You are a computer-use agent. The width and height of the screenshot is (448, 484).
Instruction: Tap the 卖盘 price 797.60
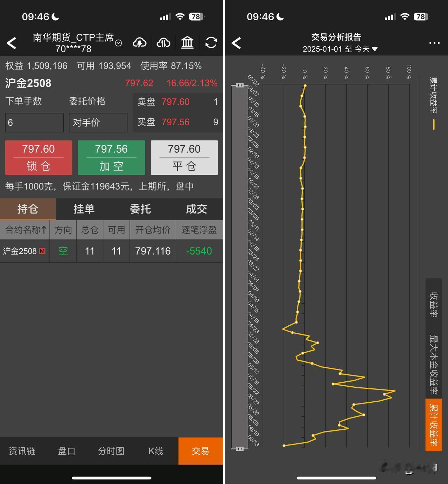click(x=175, y=102)
